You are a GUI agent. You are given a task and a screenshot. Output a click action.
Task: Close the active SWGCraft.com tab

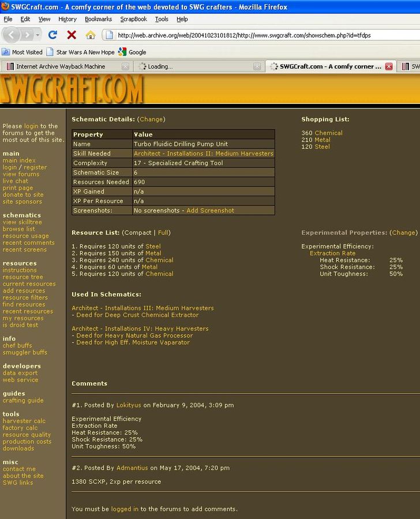389,66
